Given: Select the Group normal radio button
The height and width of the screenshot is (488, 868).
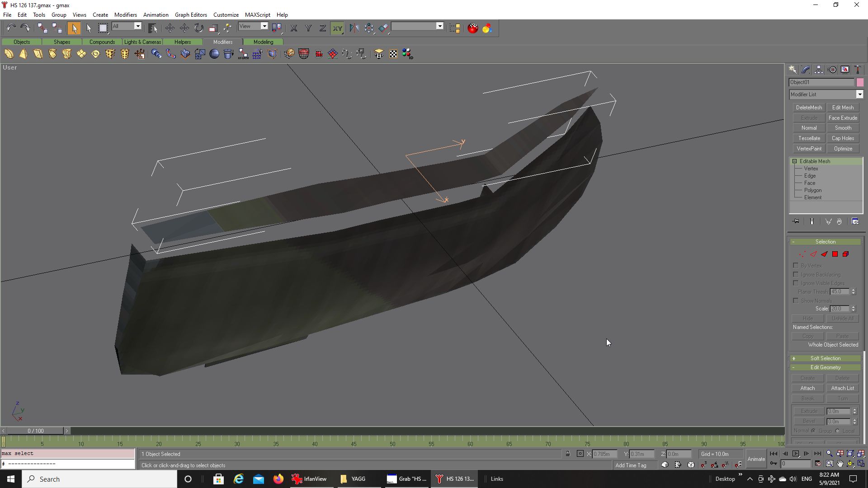Looking at the screenshot, I should [813, 431].
